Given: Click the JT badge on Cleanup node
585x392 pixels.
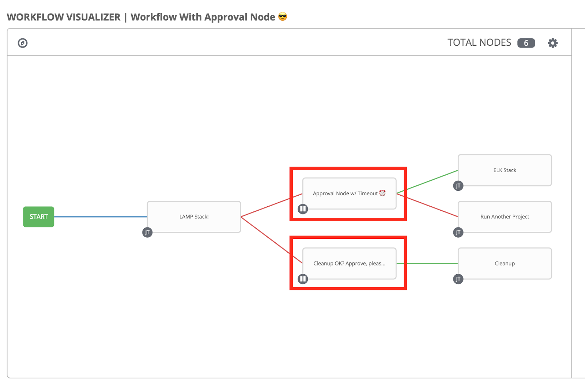Looking at the screenshot, I should (458, 279).
